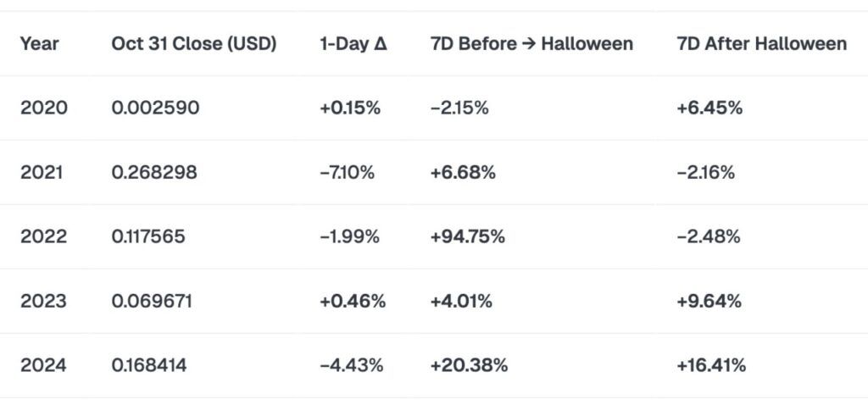868x405 pixels.
Task: Select the +94.75% pre-Halloween value
Action: pos(468,237)
